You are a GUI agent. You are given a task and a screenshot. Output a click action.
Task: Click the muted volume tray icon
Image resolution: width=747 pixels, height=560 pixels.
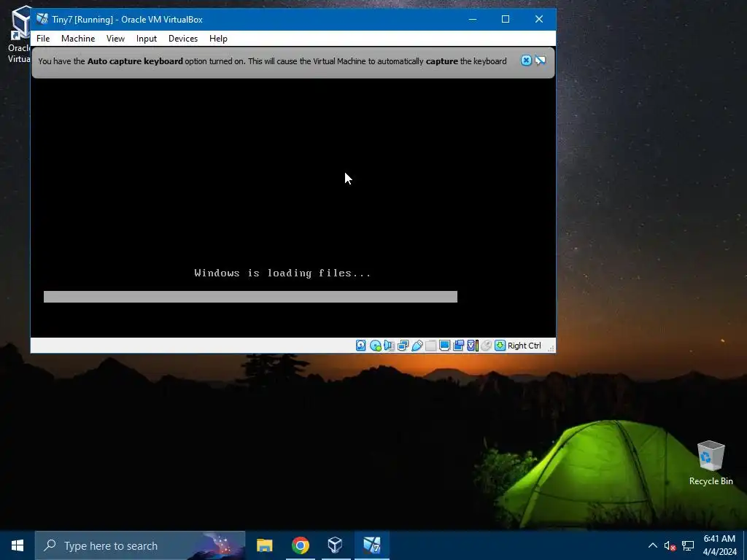(670, 545)
